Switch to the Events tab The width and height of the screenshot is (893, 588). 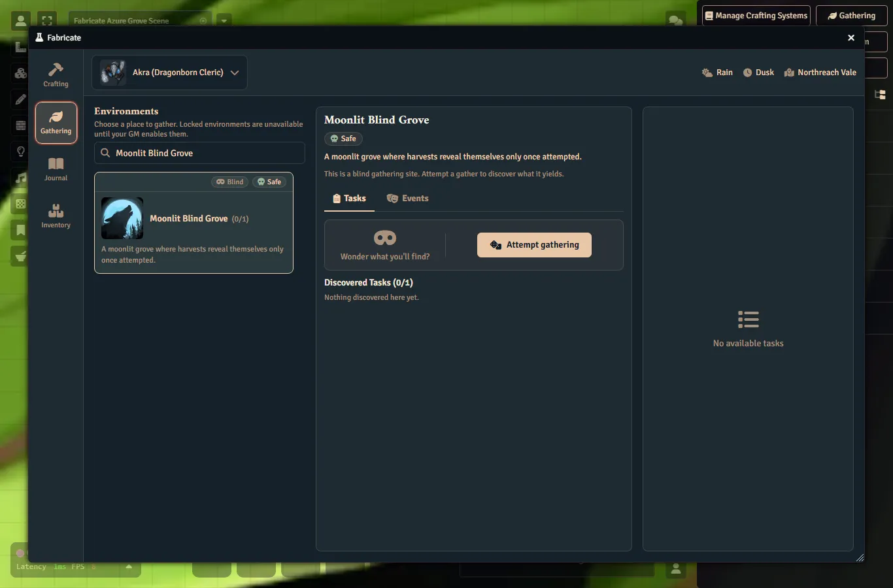coord(408,199)
